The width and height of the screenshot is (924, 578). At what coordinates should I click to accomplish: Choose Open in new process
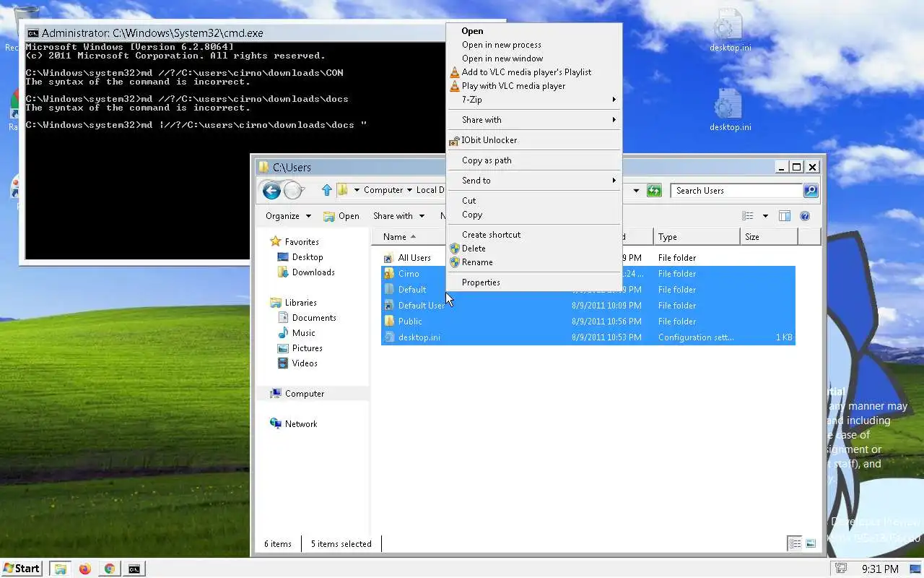point(534,45)
